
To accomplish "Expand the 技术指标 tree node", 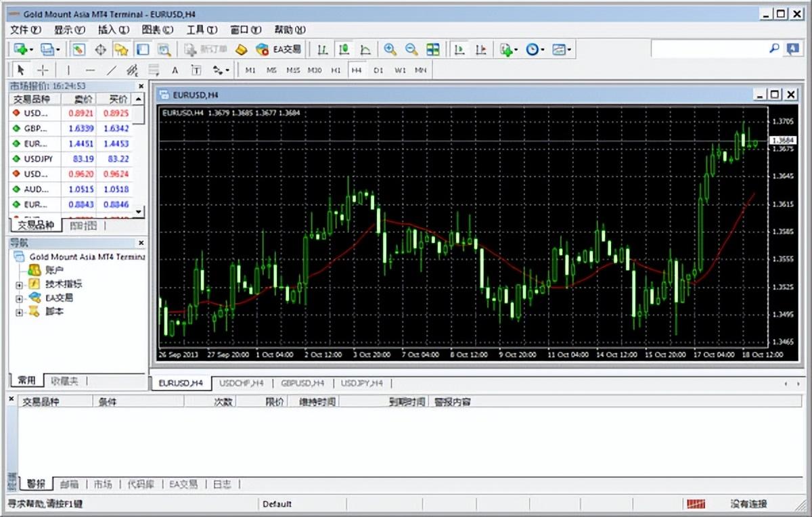I will tap(19, 284).
